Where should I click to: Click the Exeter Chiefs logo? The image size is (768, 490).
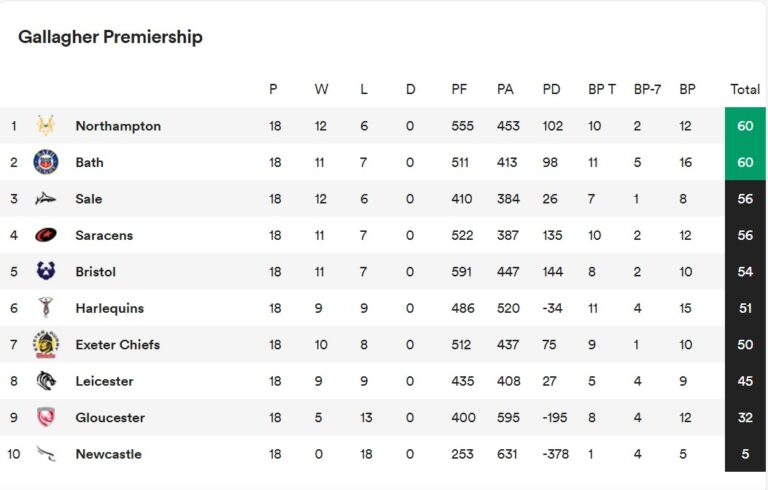click(x=45, y=344)
